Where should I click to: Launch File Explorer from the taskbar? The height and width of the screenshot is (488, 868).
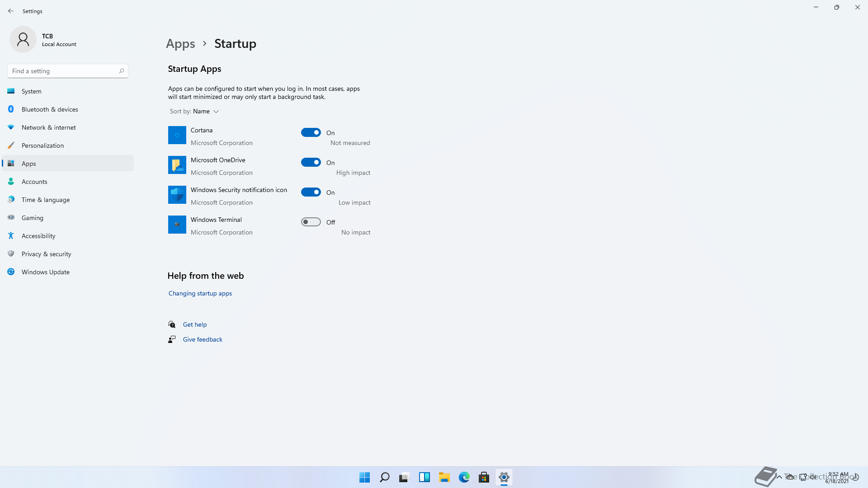[444, 477]
